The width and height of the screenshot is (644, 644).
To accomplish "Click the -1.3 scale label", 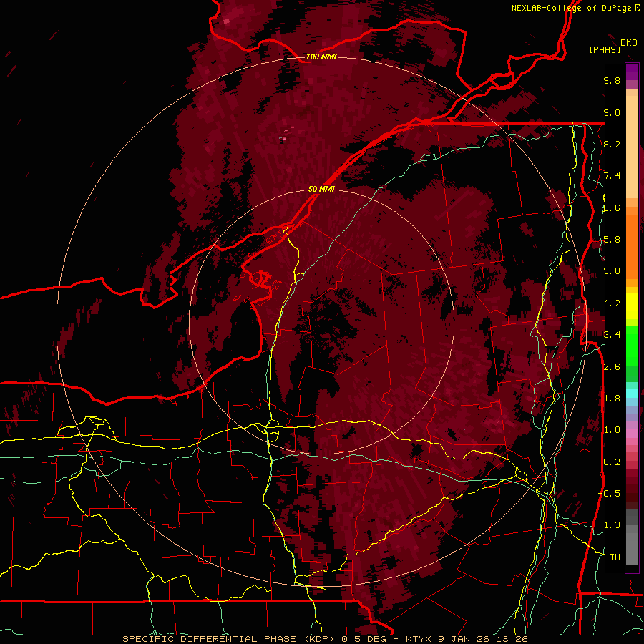I will pyautogui.click(x=609, y=525).
